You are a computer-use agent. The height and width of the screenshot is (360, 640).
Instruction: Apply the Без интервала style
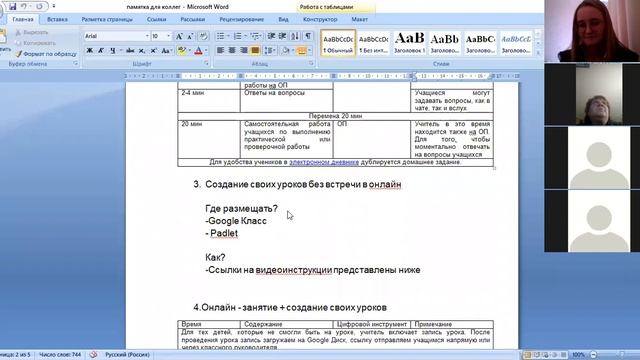[x=373, y=43]
